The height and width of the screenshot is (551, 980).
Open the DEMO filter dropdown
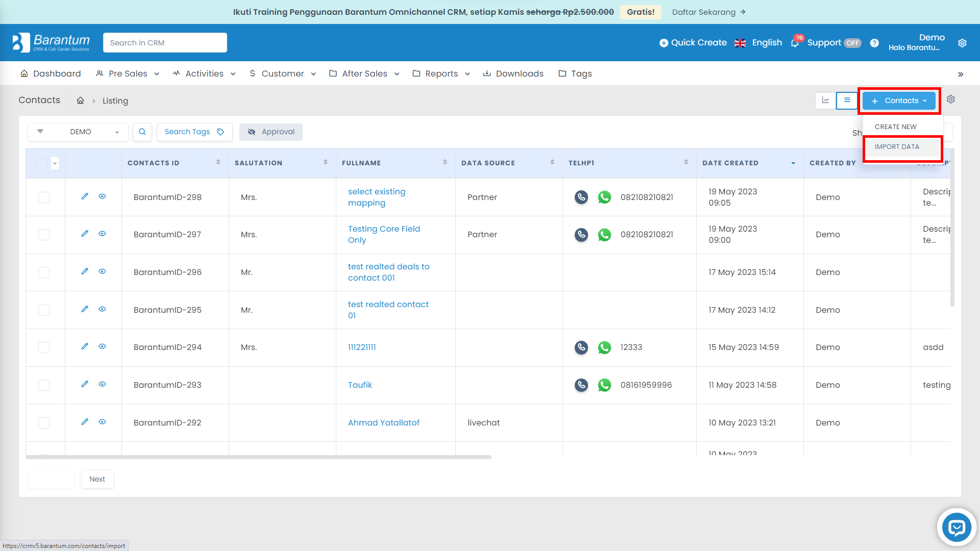coord(78,132)
